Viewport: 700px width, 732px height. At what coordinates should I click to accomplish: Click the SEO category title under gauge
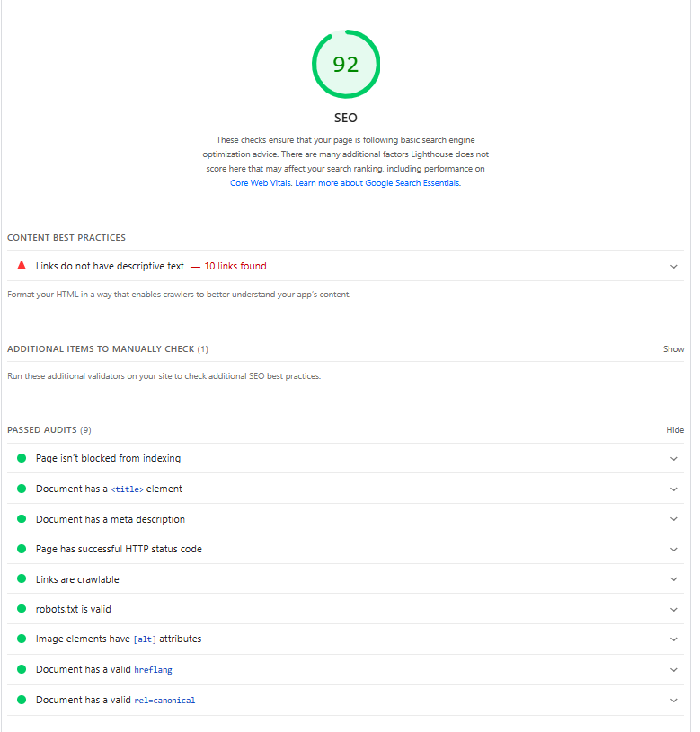346,118
